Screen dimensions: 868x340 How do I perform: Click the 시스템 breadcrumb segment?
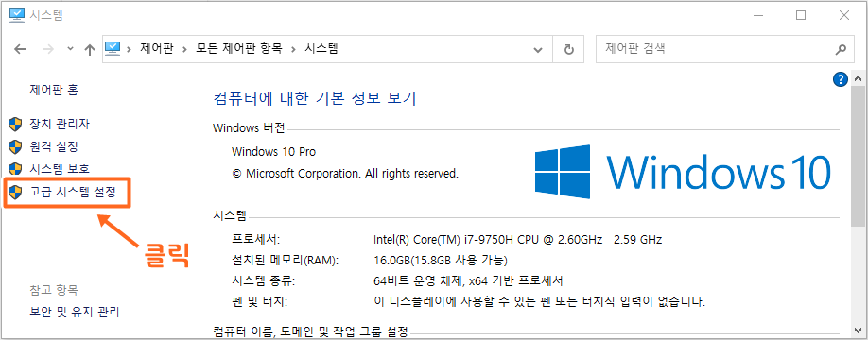(x=321, y=49)
